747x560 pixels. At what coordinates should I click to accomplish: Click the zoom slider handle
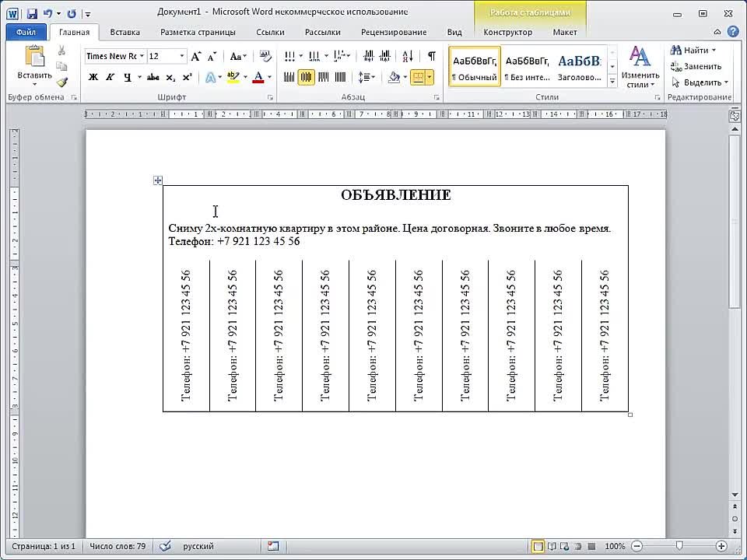(679, 546)
